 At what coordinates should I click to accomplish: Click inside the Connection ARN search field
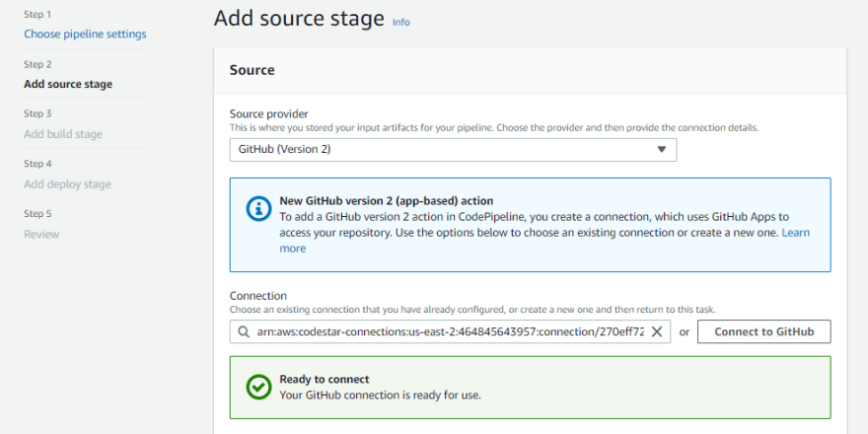(450, 331)
